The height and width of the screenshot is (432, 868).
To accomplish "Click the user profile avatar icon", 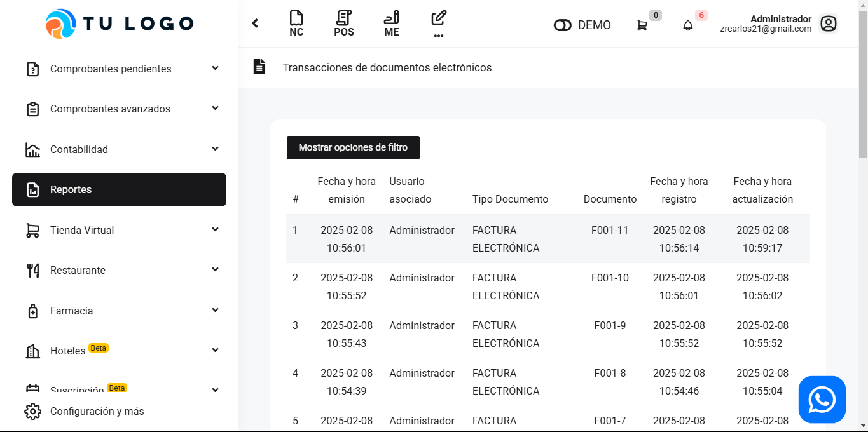I will tap(828, 24).
